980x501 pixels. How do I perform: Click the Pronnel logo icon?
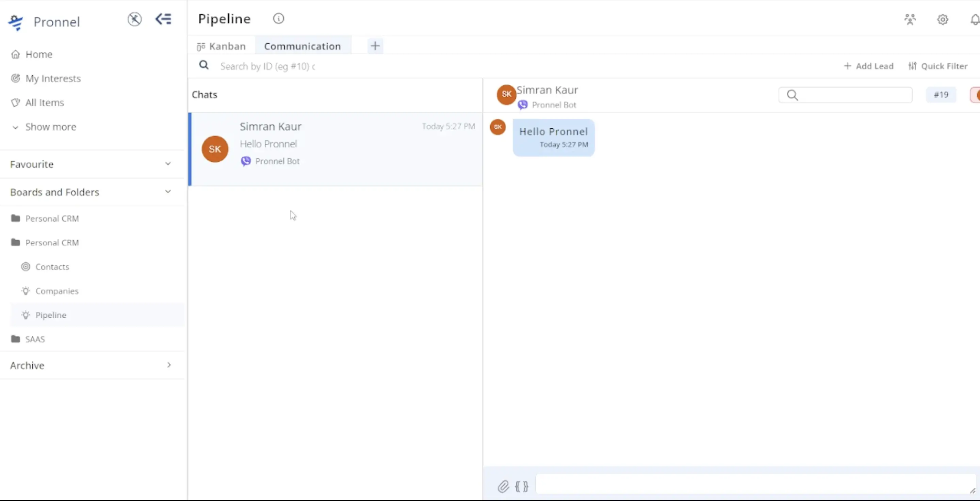coord(16,22)
